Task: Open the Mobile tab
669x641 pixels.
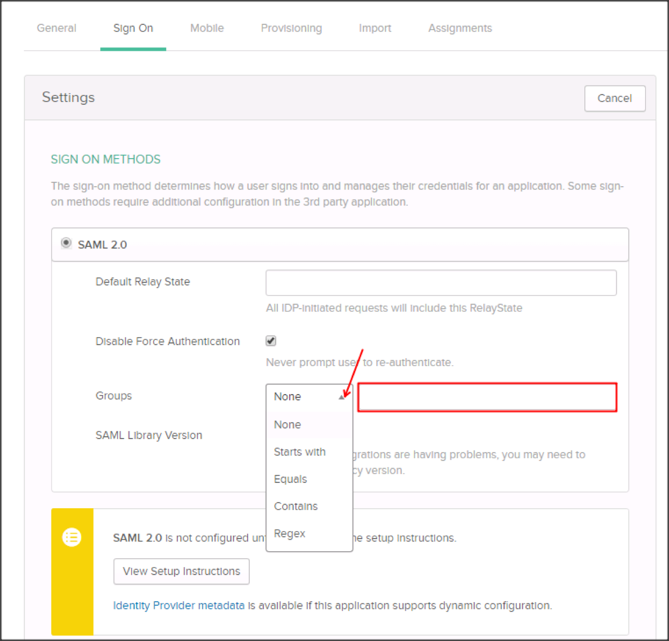Action: pyautogui.click(x=207, y=28)
